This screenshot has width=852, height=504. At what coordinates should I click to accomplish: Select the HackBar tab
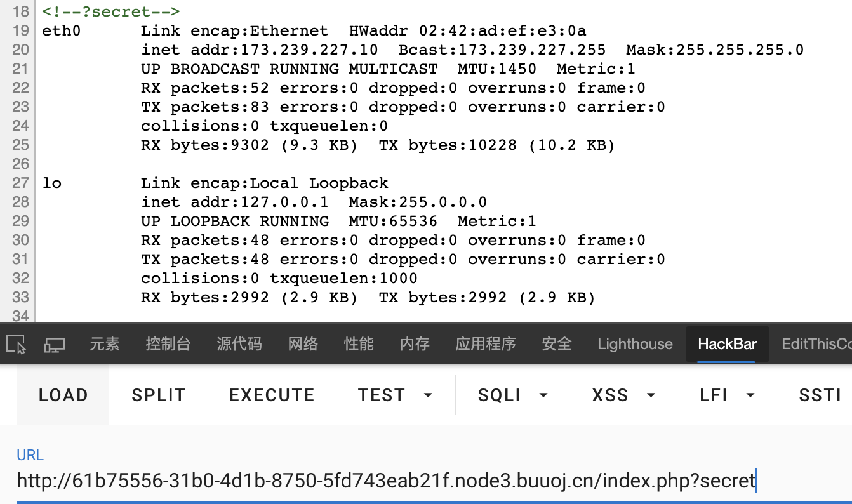pyautogui.click(x=728, y=344)
